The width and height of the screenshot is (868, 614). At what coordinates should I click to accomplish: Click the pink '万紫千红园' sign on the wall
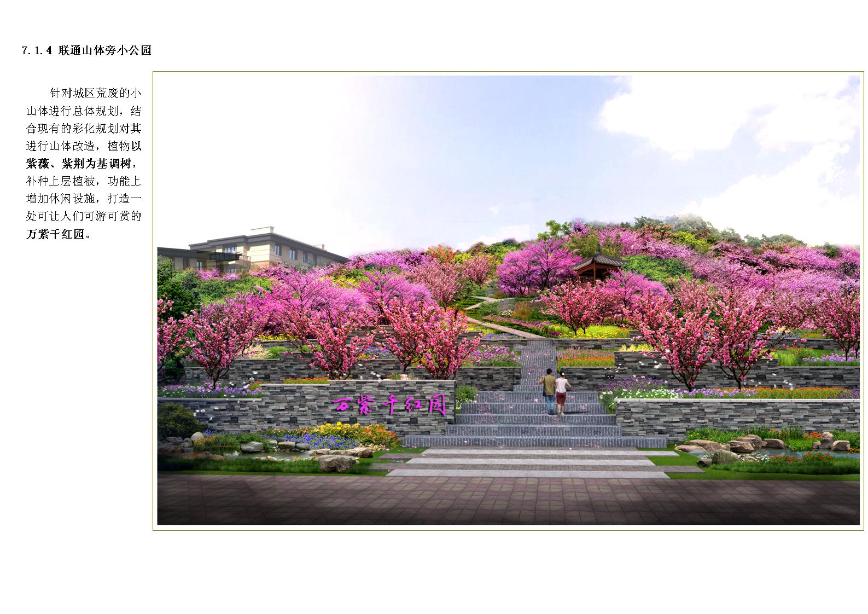(x=390, y=406)
